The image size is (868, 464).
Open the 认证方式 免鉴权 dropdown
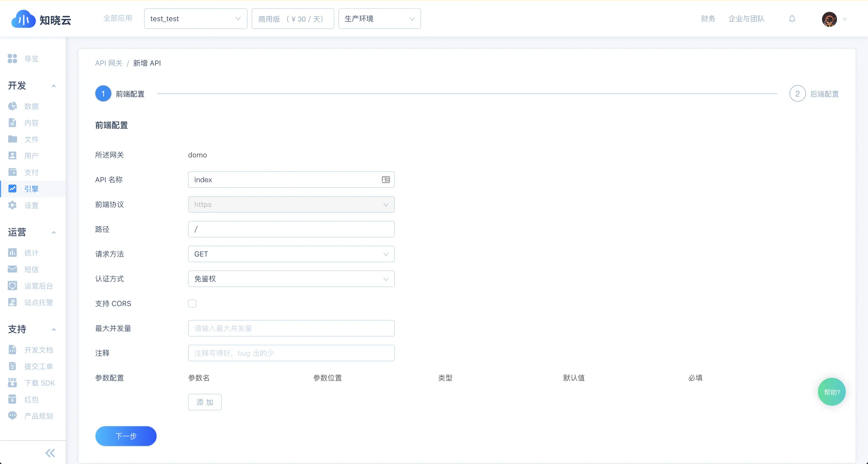pos(291,279)
